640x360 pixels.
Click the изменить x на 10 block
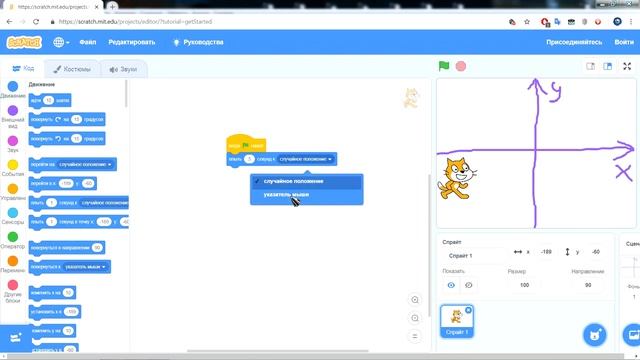(x=52, y=293)
